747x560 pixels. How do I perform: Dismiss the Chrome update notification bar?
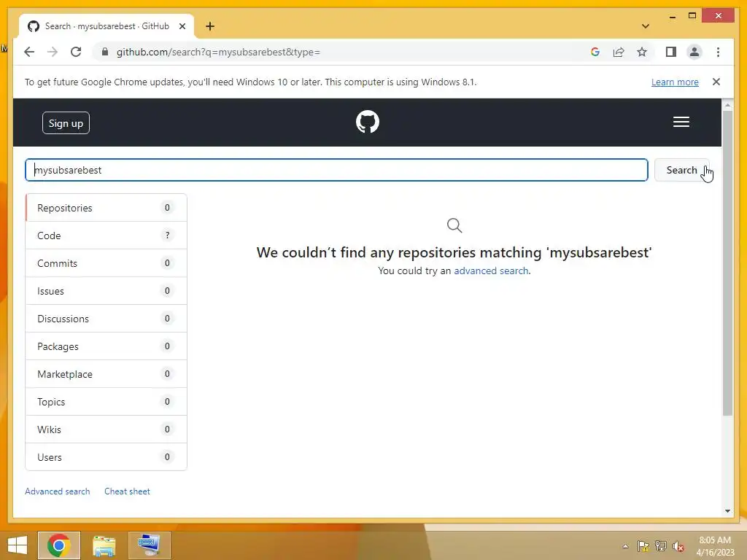716,82
